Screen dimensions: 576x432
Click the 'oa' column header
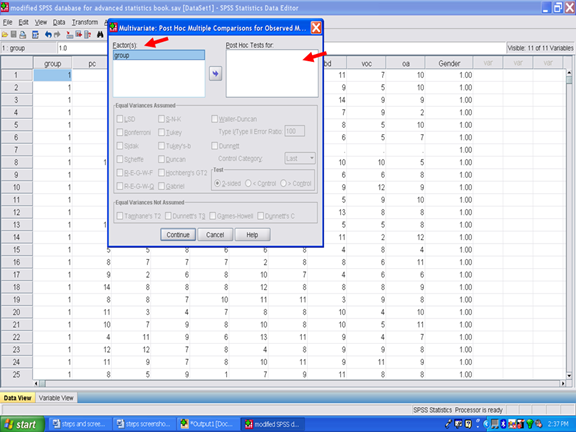[x=406, y=64]
